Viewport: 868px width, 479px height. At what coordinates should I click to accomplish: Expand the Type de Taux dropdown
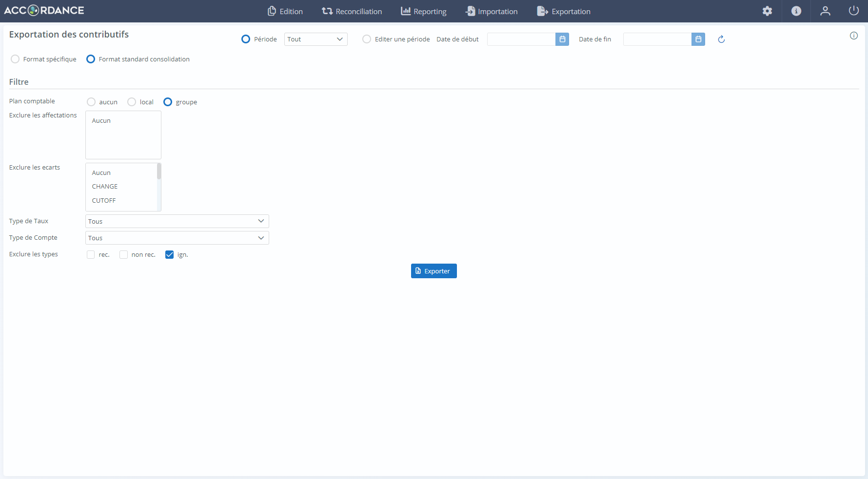click(177, 221)
